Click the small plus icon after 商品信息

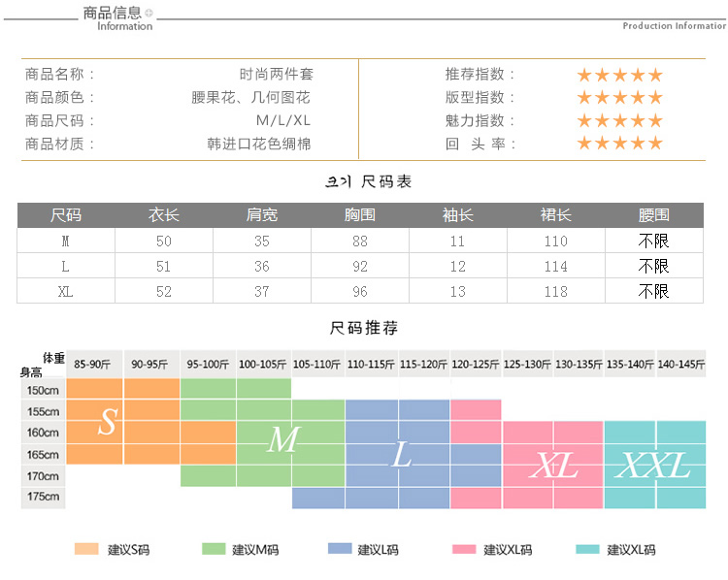(x=149, y=13)
